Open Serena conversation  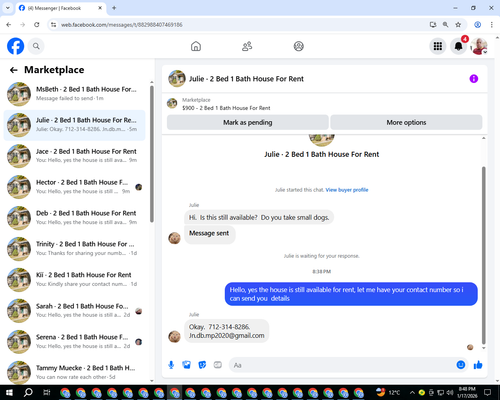pyautogui.click(x=75, y=341)
